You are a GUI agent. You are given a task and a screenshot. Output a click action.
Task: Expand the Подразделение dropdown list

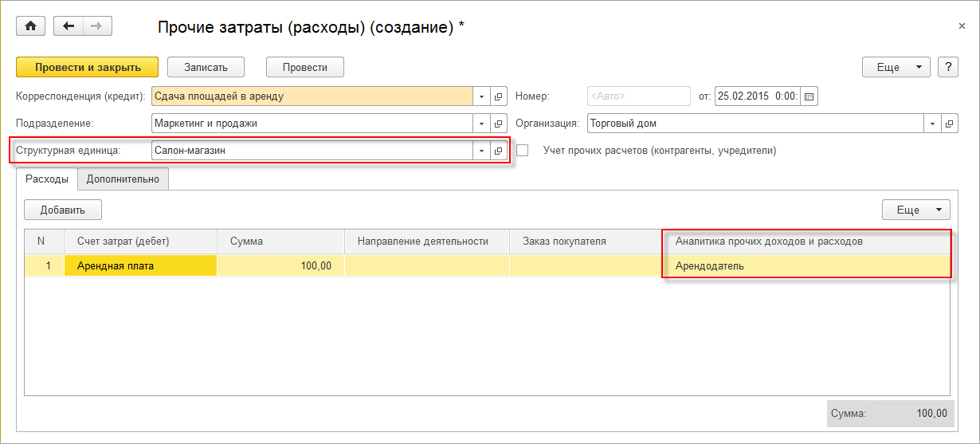click(x=482, y=124)
